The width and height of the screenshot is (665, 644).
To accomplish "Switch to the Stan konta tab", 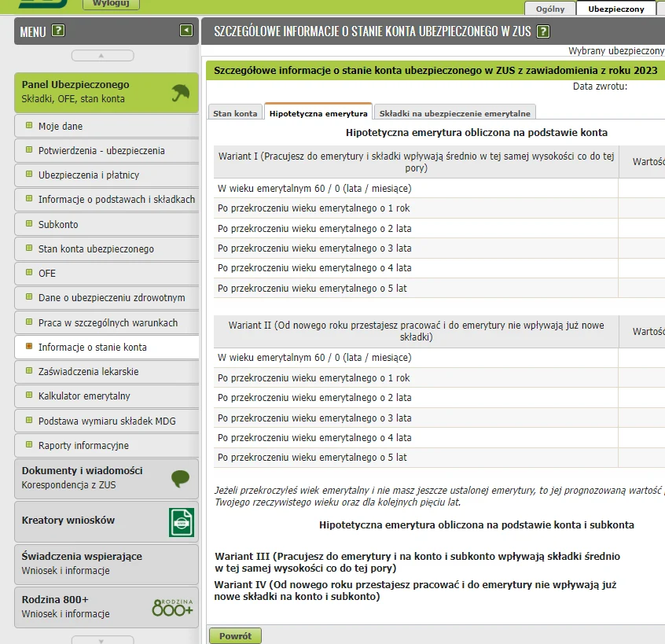I will coord(235,113).
